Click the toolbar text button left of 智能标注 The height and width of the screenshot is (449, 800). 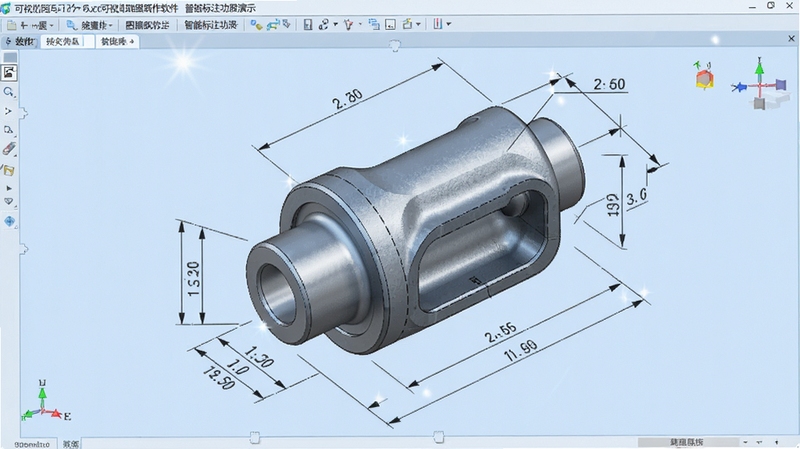pos(147,24)
